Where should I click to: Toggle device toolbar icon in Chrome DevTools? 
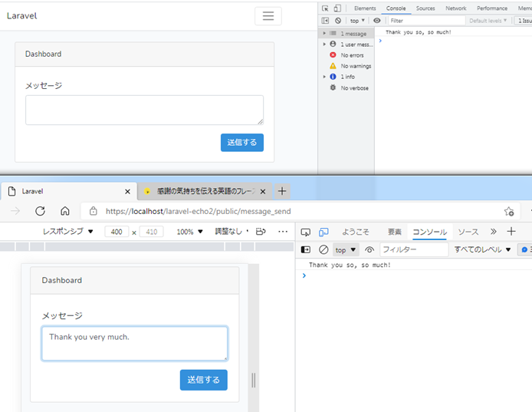[337, 8]
